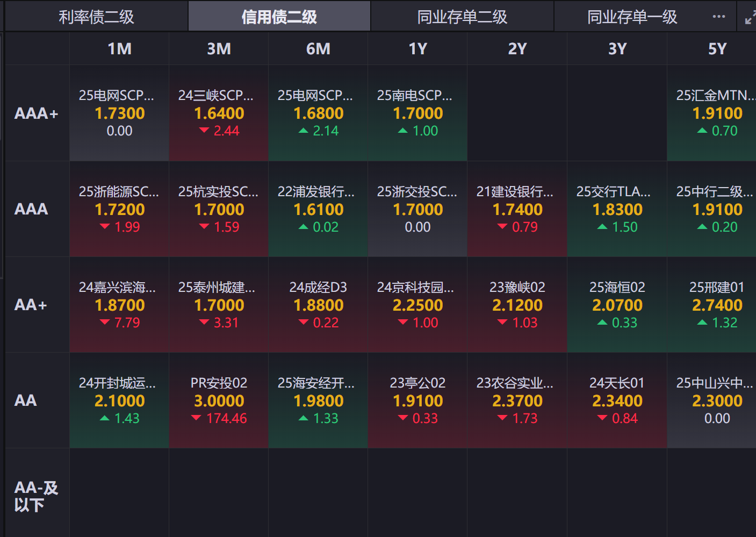Open the 24嘉兴滨海 1.8700 cell
756x537 pixels.
click(119, 305)
